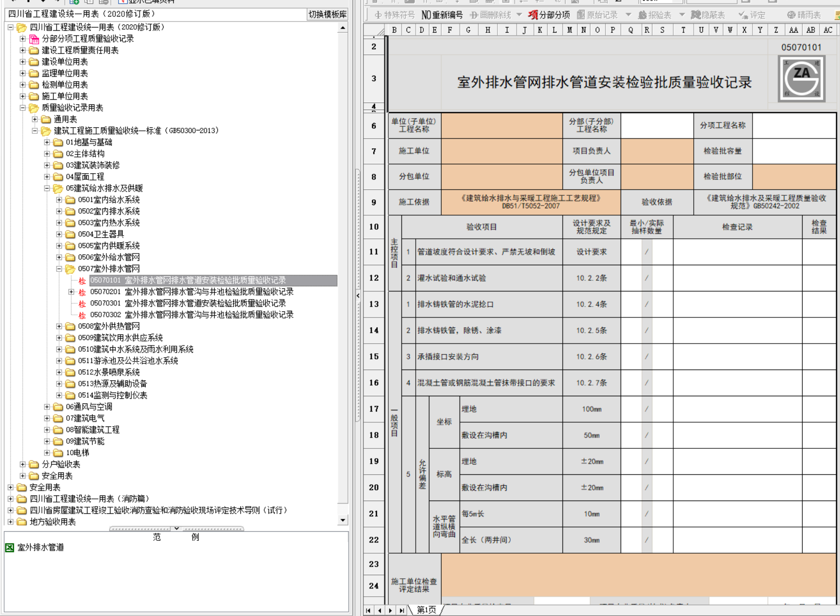Expand the 0501室内给水系统 node
This screenshot has width=840, height=616.
point(59,200)
